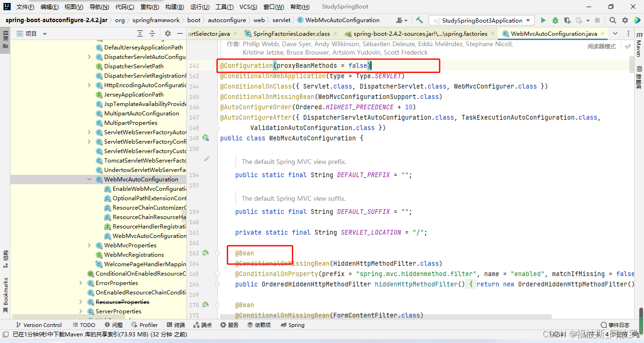
Task: Open IDE settings via the top-right gear
Action: (x=625, y=20)
